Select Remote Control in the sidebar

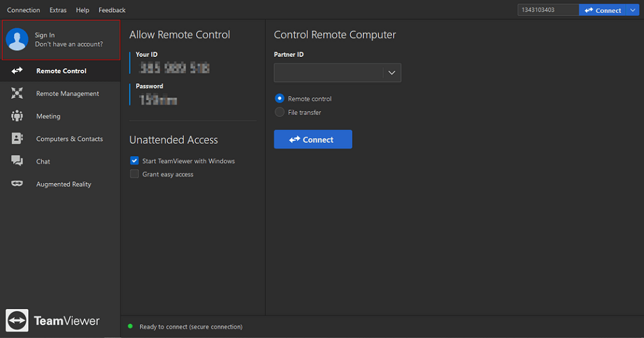pyautogui.click(x=60, y=70)
